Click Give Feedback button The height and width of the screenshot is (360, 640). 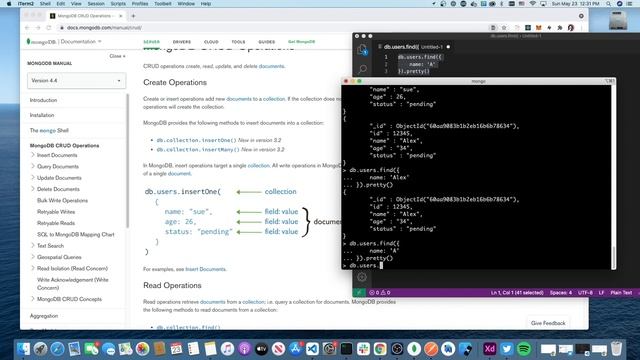548,323
